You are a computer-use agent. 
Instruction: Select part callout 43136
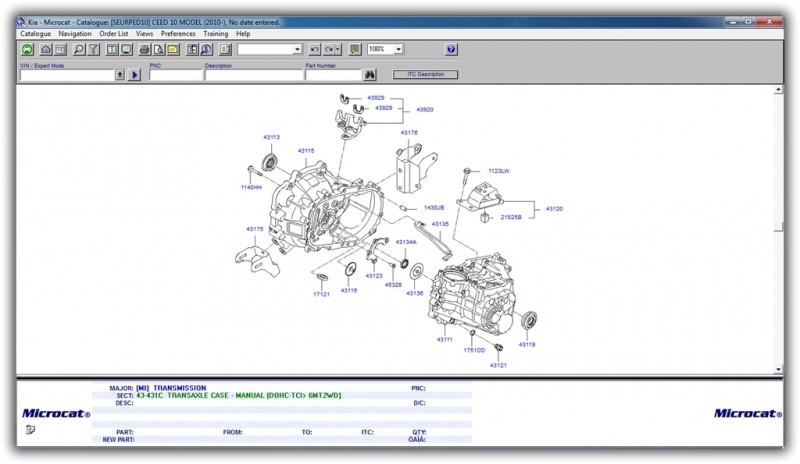(415, 294)
